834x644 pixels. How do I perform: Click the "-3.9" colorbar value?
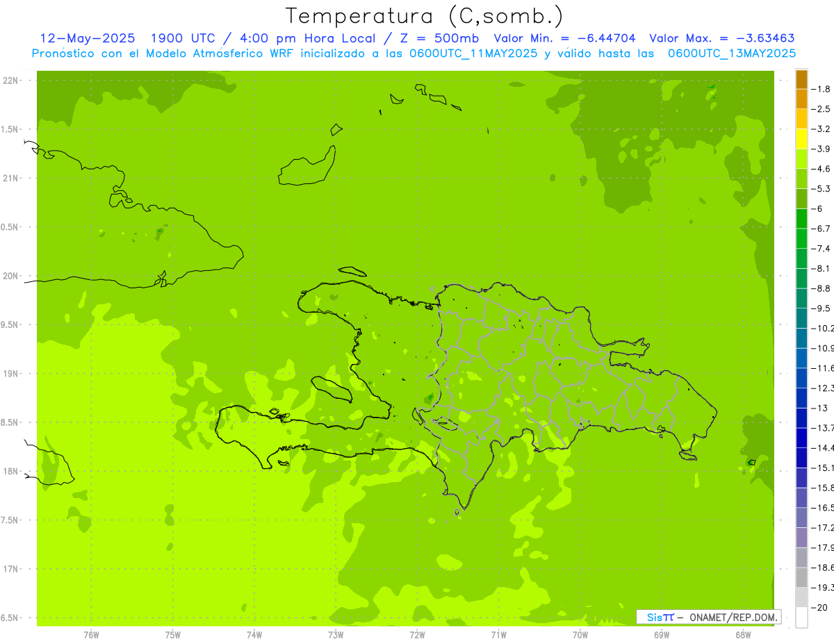(820, 149)
